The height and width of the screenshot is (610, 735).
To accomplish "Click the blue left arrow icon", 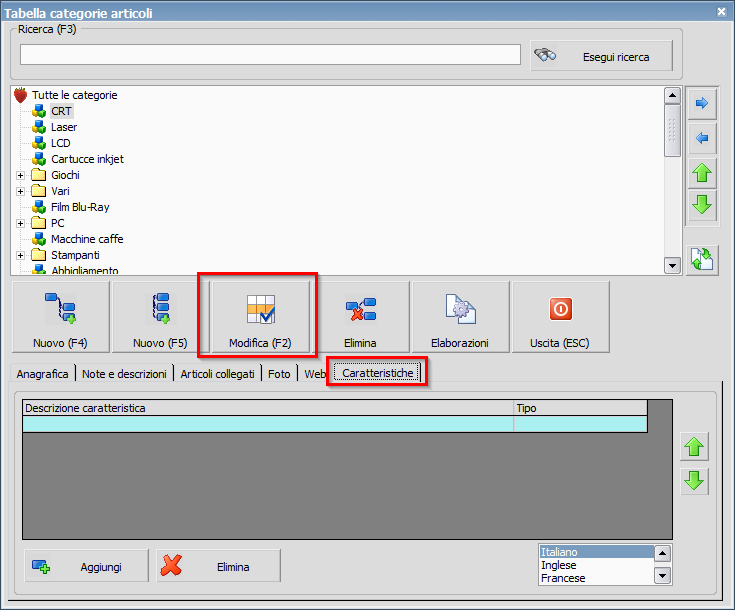I will [702, 138].
